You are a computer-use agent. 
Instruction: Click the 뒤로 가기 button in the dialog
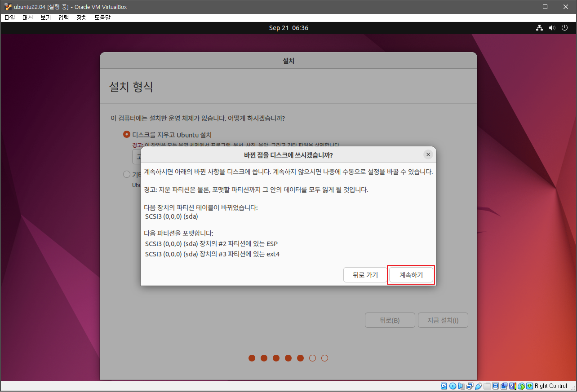click(x=365, y=275)
